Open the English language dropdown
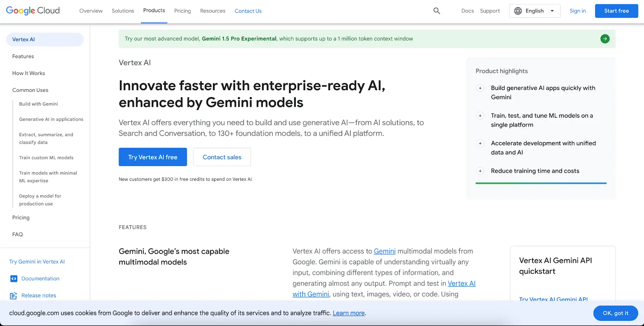 click(535, 11)
